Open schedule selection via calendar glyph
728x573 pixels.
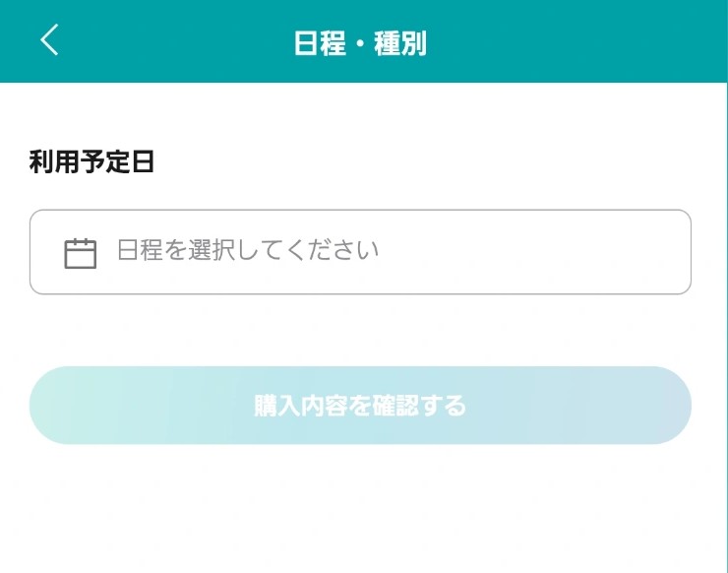coord(81,254)
